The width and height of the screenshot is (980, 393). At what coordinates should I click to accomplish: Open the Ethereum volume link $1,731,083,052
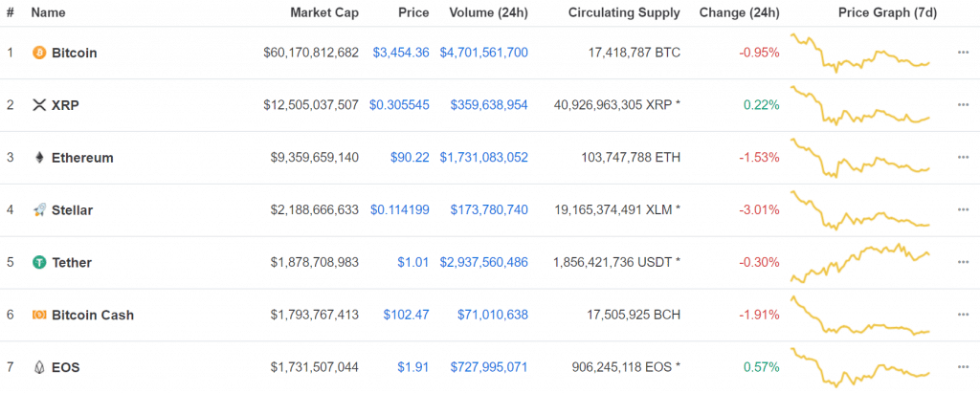pos(483,158)
